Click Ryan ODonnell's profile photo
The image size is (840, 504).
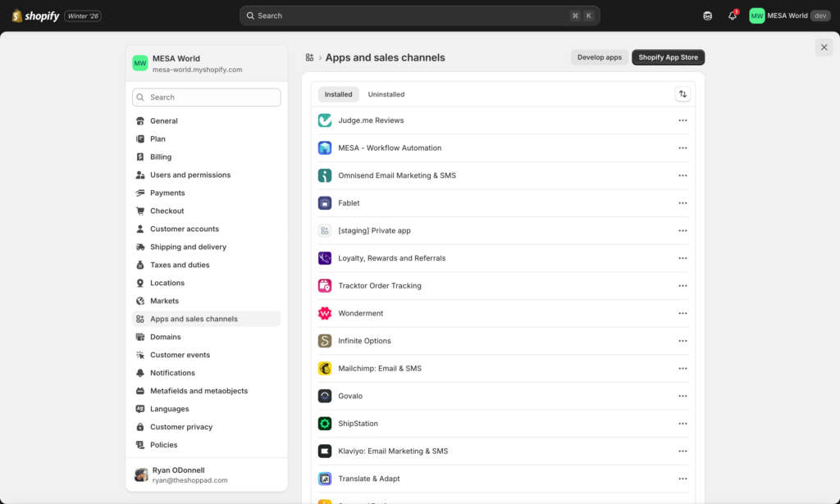click(141, 474)
